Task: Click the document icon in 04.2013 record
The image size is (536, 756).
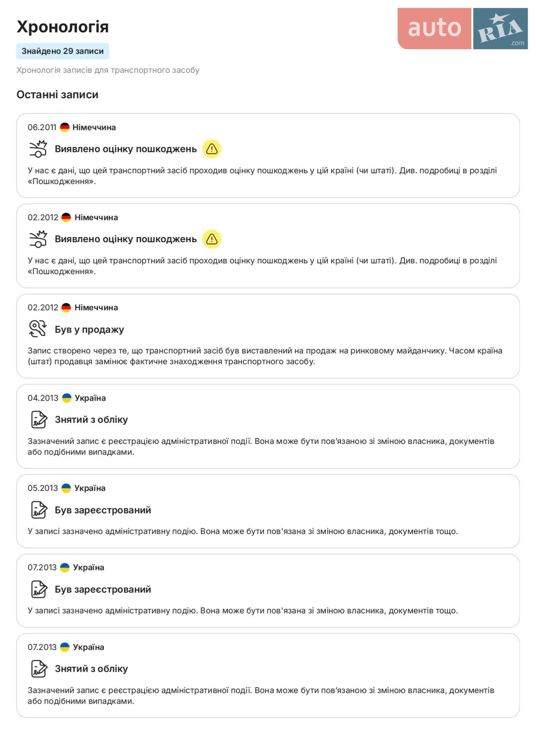Action: [39, 419]
